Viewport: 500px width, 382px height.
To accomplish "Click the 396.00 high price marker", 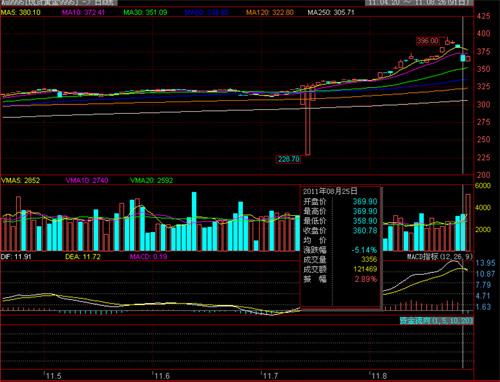I will [428, 41].
